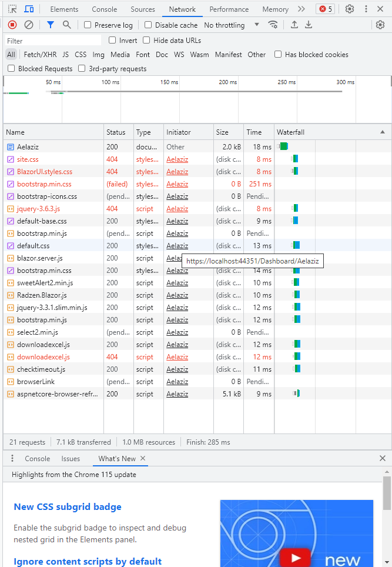Export HAR file with the download arrow
392x567 pixels.
[309, 25]
